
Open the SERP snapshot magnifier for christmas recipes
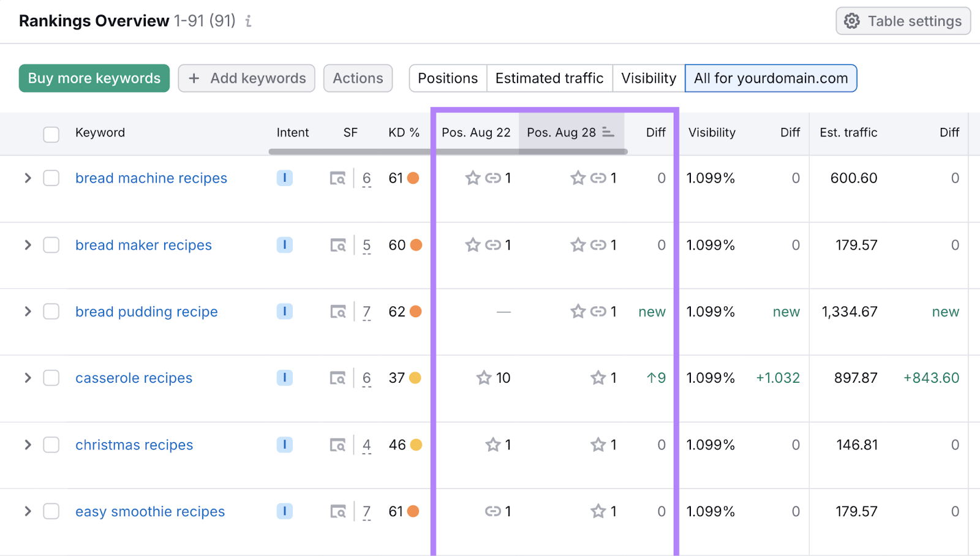pyautogui.click(x=337, y=445)
